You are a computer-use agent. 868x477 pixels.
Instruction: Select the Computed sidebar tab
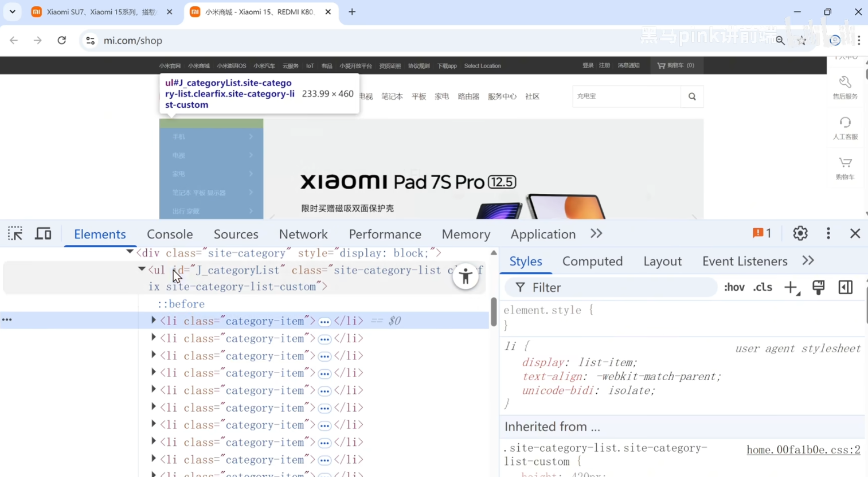point(592,261)
